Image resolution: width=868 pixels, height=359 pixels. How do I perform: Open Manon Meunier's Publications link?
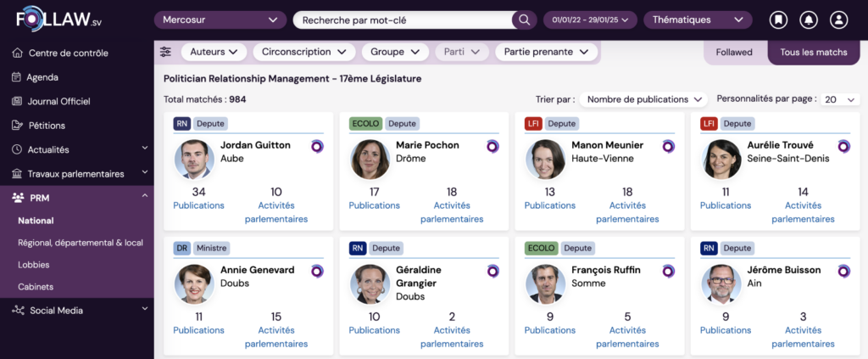(549, 205)
